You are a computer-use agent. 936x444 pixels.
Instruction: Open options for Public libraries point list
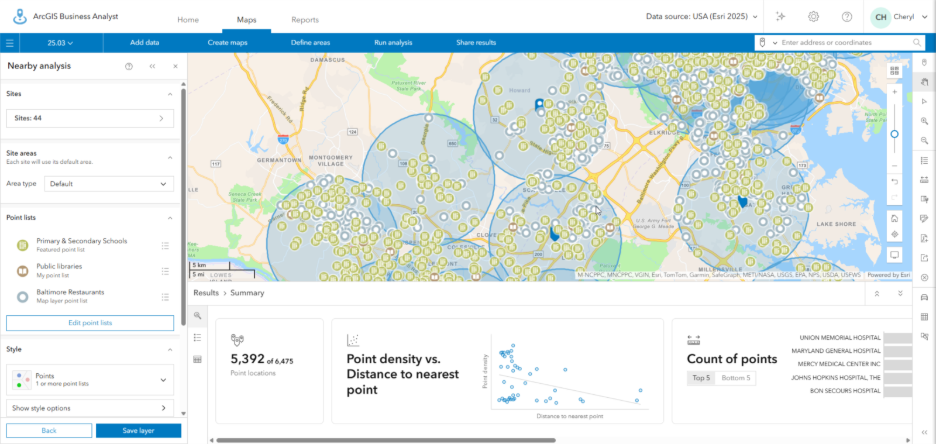(x=166, y=271)
